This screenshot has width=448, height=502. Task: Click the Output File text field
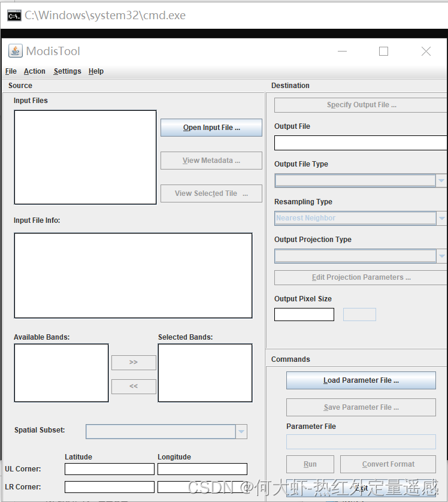pyautogui.click(x=361, y=143)
